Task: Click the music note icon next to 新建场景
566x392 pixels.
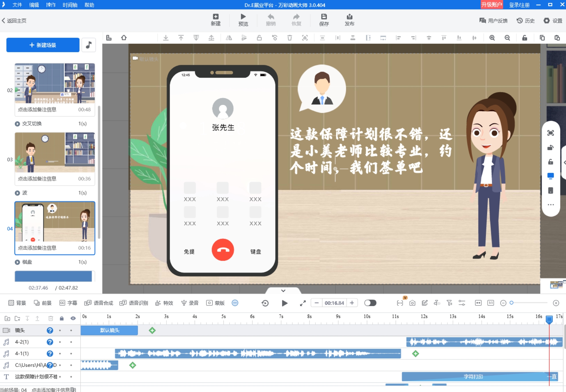Action: click(x=89, y=45)
